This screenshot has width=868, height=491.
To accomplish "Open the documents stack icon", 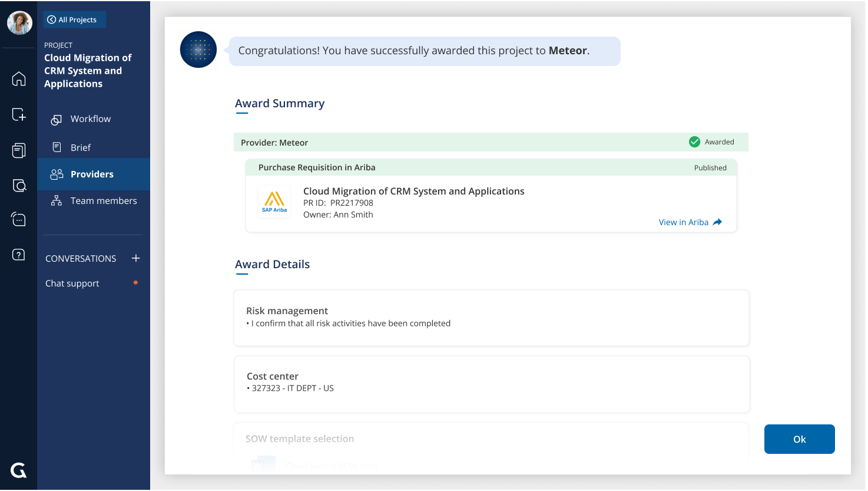I will 19,150.
